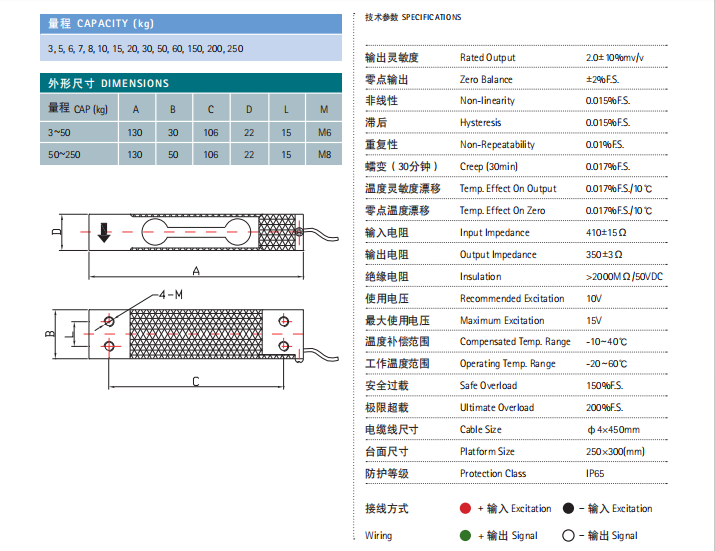
Task: Click the value '250×300(mm)'
Action: [x=615, y=452]
